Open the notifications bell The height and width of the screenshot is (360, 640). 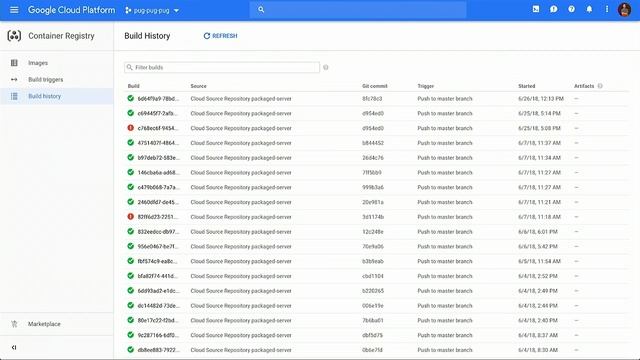[x=589, y=9]
